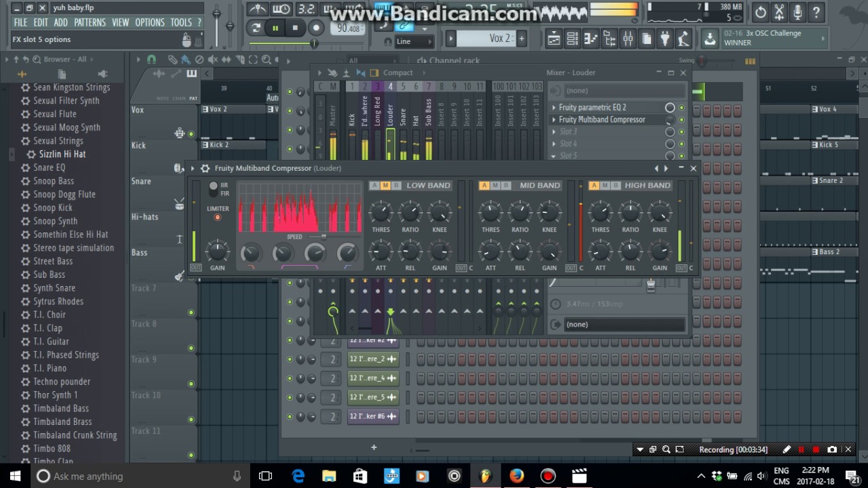Viewport: 868px width, 488px height.
Task: Expand Fruity Multiband Compressor slot arrow
Action: pyautogui.click(x=554, y=120)
